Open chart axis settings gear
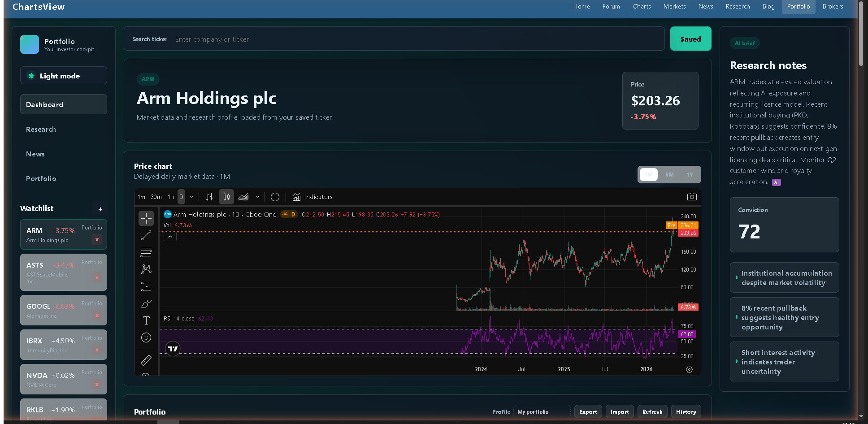The height and width of the screenshot is (424, 868). point(689,369)
